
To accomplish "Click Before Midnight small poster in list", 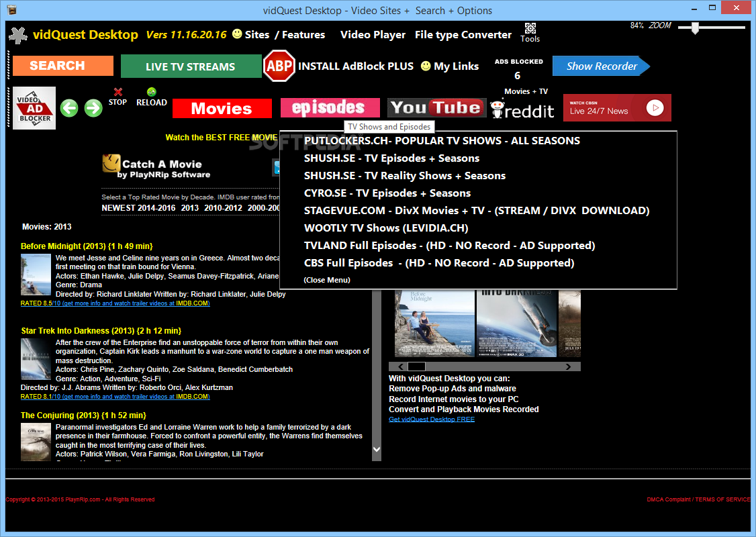I will (36, 275).
